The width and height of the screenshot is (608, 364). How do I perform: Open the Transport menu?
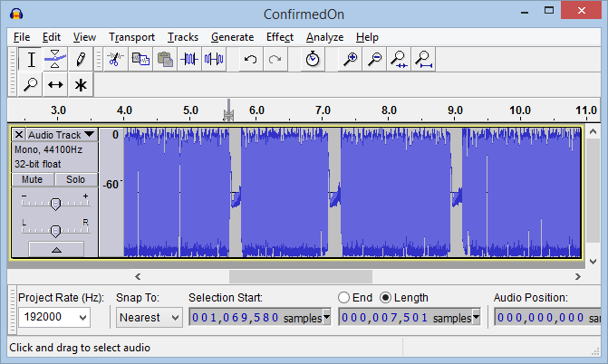pyautogui.click(x=131, y=37)
